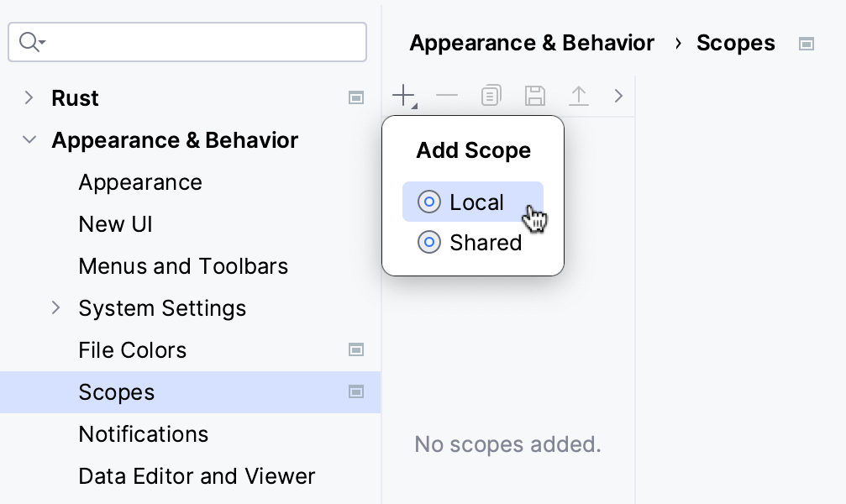Screen dimensions: 846x504
Task: Collapse the Appearance & Behavior section
Action: pos(29,139)
